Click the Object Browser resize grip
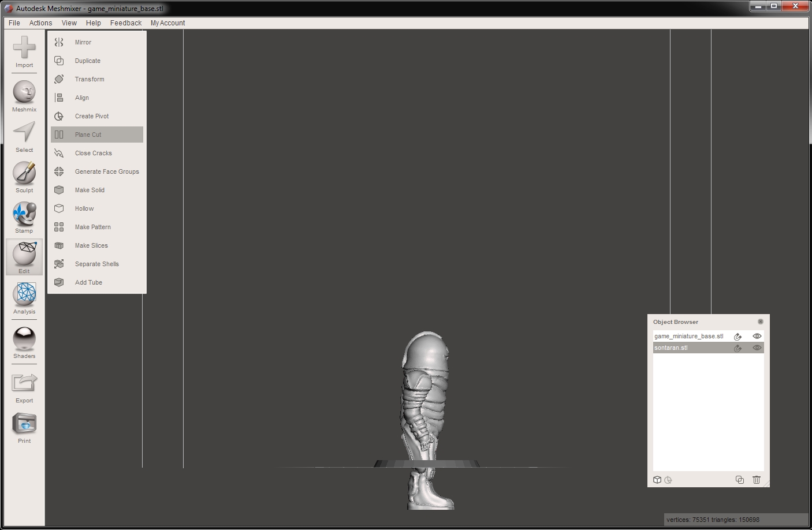The height and width of the screenshot is (530, 812). tap(766, 483)
